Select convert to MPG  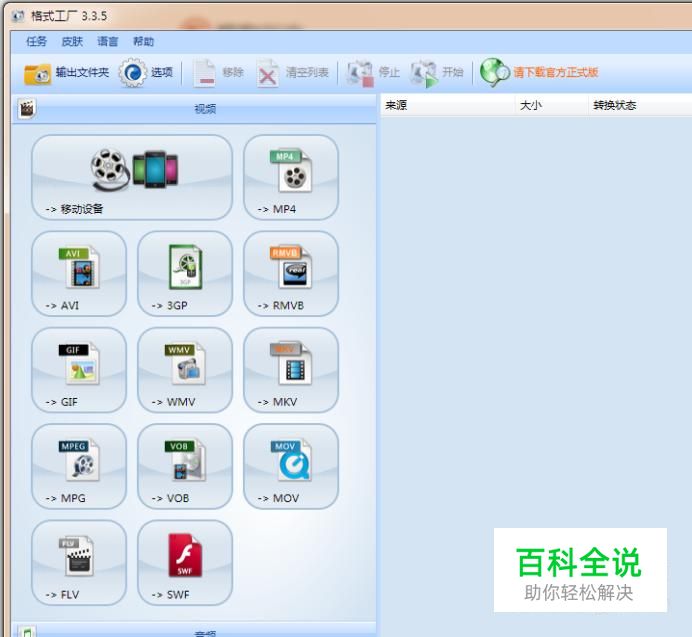(79, 466)
